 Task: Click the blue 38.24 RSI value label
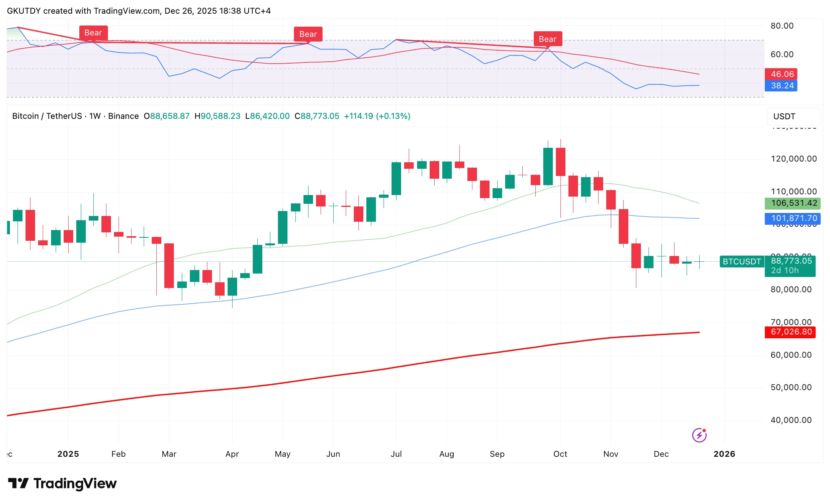click(782, 86)
